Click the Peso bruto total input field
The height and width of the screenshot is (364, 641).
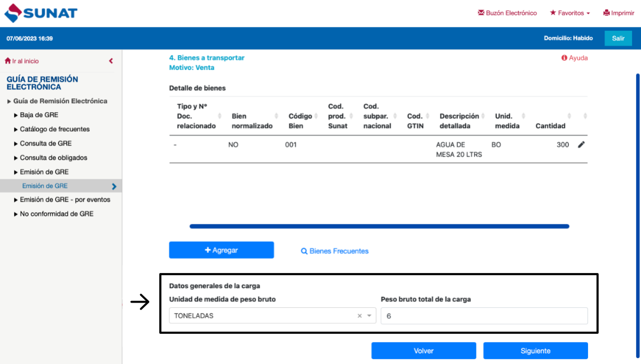[484, 316]
